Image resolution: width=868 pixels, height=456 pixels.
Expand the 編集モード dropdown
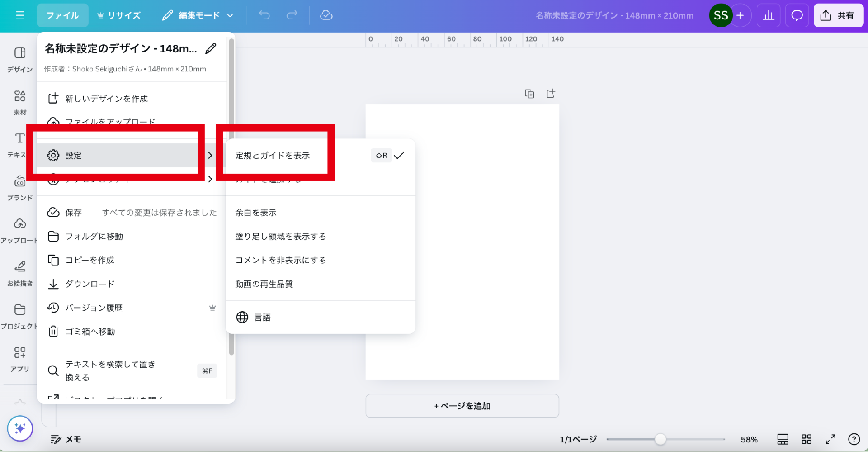(198, 15)
